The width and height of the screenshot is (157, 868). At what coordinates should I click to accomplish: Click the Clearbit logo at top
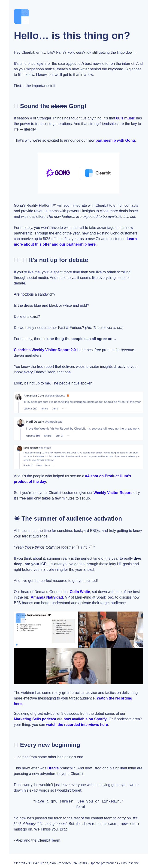21,16
